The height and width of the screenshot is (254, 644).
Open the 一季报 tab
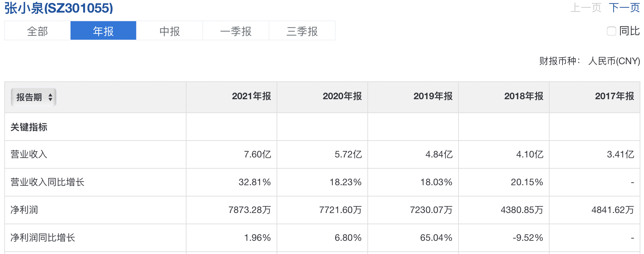tap(236, 31)
